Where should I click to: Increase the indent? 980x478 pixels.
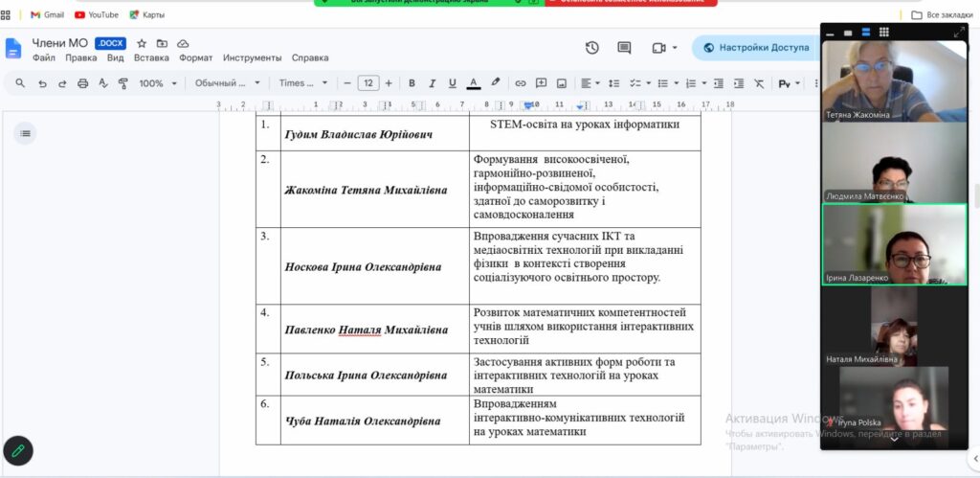pyautogui.click(x=739, y=82)
